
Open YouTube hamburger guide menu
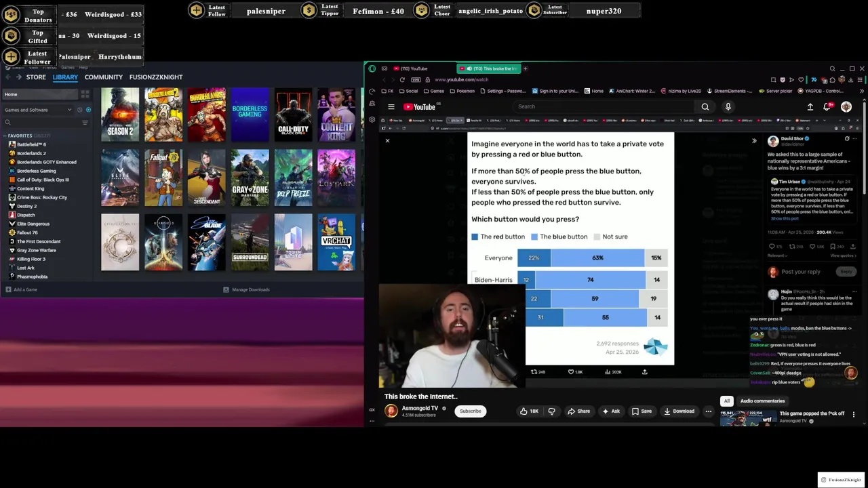(x=391, y=106)
